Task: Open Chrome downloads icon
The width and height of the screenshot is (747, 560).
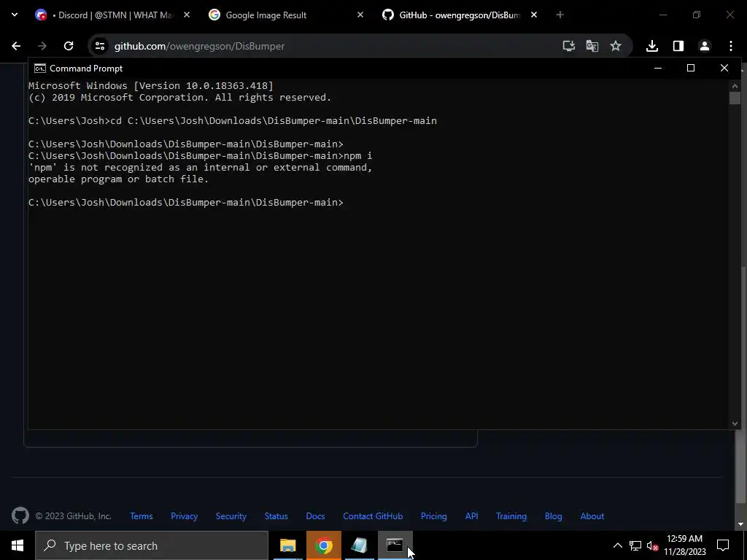Action: pyautogui.click(x=652, y=46)
